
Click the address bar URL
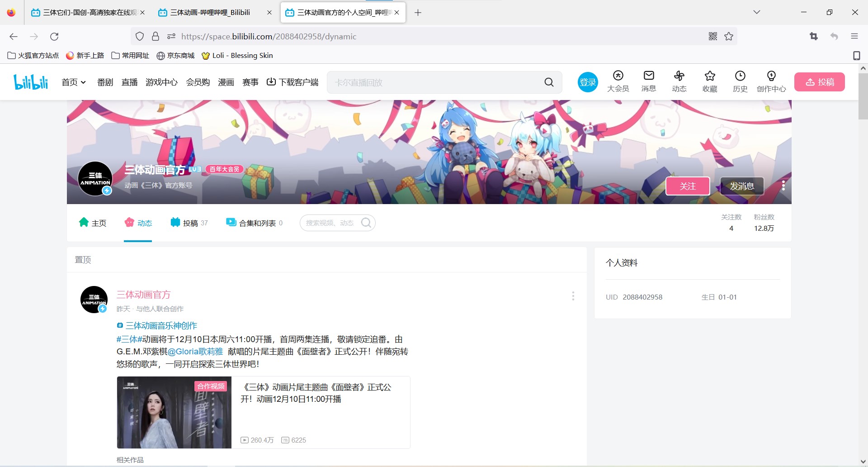(x=269, y=37)
